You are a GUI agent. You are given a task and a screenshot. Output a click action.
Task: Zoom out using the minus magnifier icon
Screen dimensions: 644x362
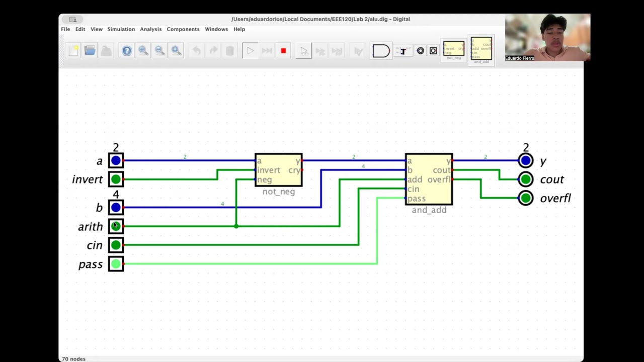pos(159,51)
